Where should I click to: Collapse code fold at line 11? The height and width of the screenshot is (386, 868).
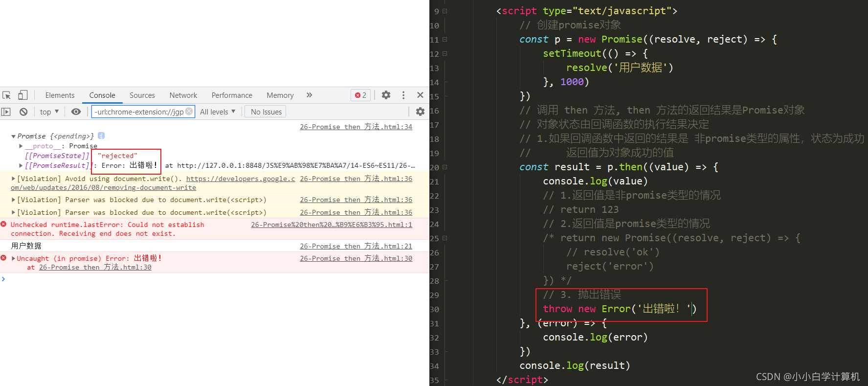coord(445,39)
